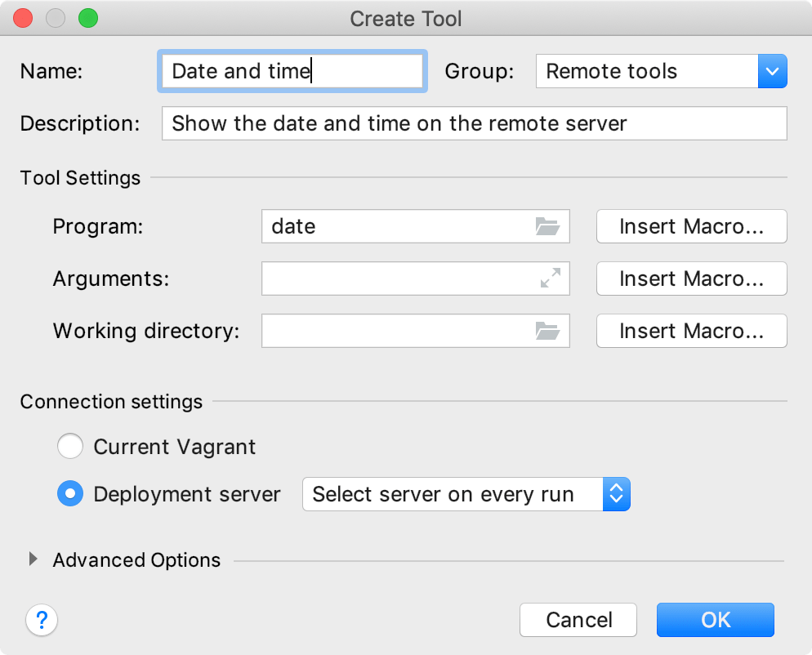The height and width of the screenshot is (655, 812).
Task: Click the folder icon in Program field
Action: (547, 227)
